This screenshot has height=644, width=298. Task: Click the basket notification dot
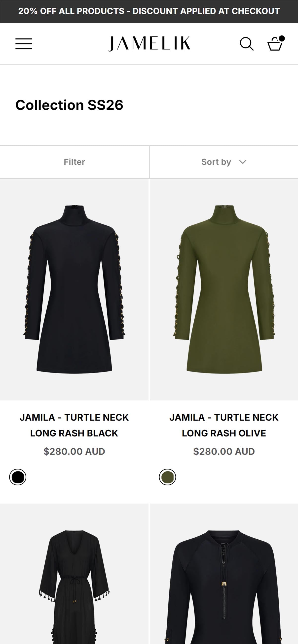point(282,38)
